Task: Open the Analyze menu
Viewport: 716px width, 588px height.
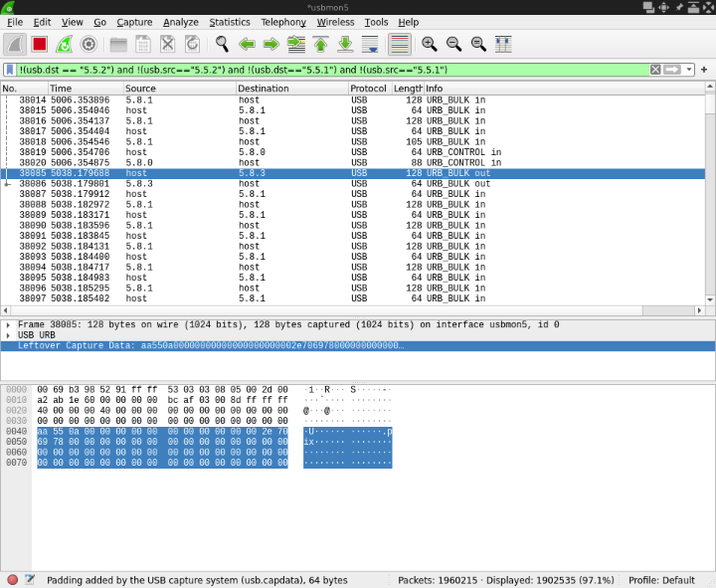Action: (181, 23)
